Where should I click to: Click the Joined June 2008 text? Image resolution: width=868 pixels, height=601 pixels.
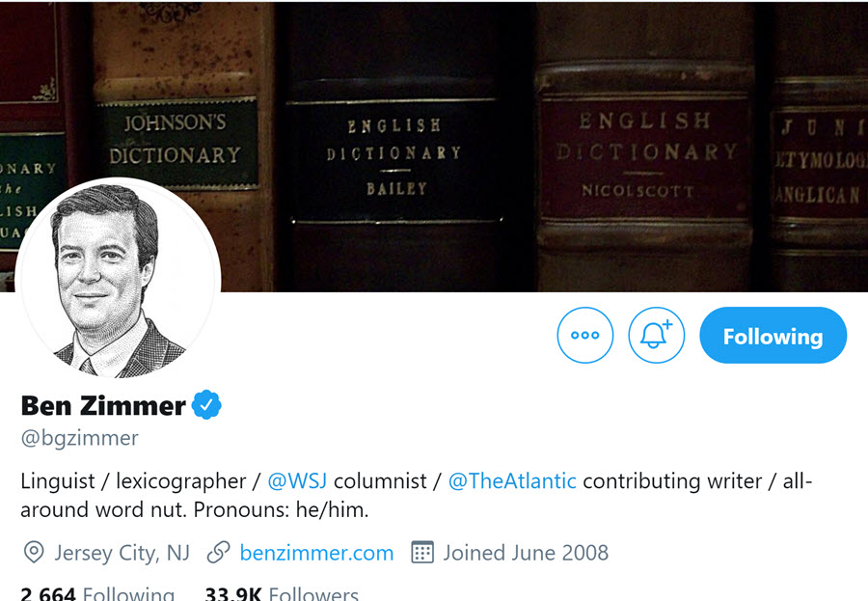click(526, 553)
